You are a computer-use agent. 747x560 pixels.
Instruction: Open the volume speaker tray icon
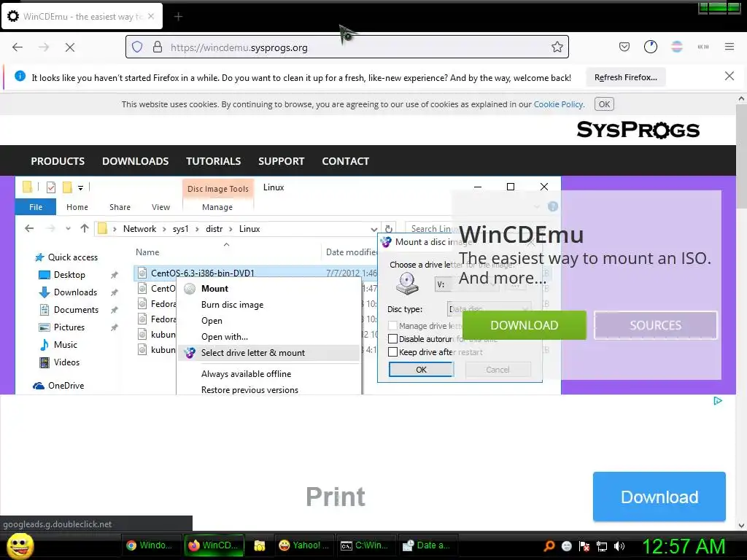point(619,546)
